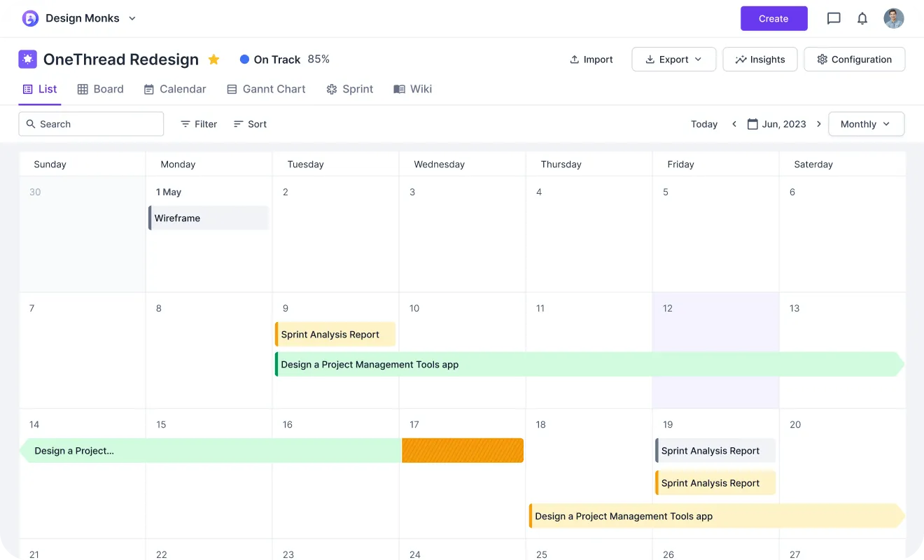
Task: Open the truncated Design a Project... bar
Action: (210, 451)
